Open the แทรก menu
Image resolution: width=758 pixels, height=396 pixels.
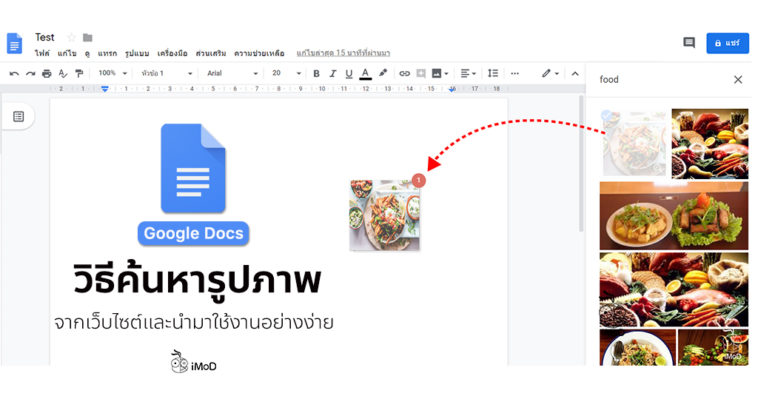pyautogui.click(x=107, y=53)
